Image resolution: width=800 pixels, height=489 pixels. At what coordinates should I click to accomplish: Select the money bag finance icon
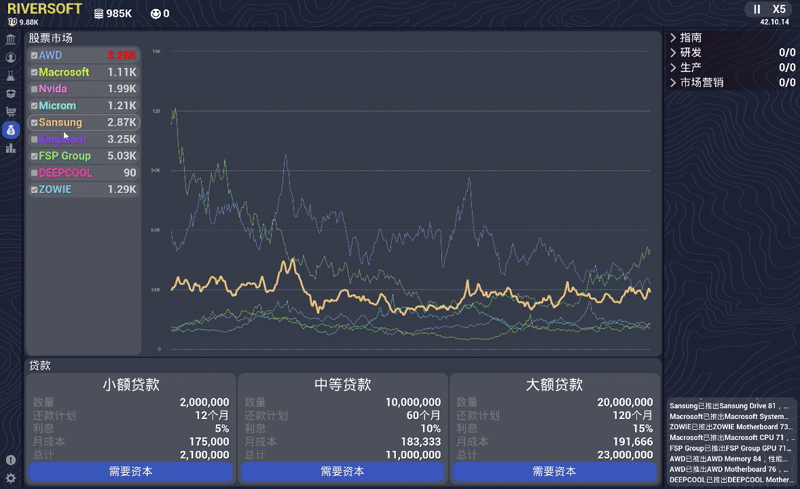[10, 130]
